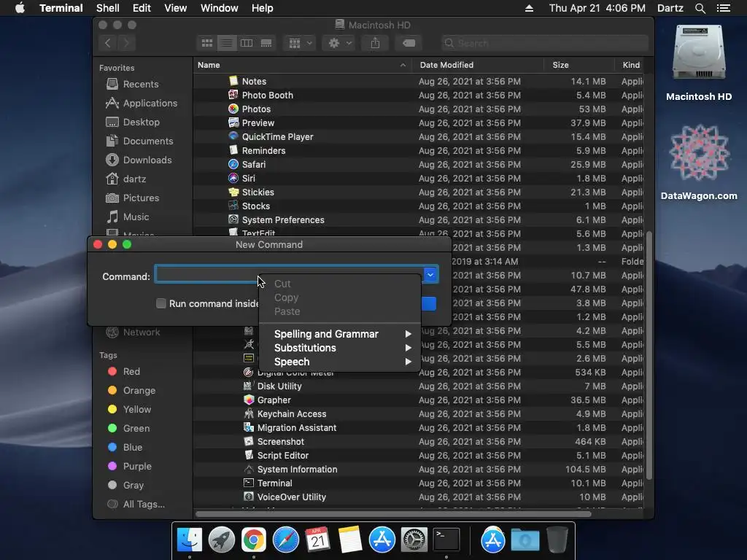This screenshot has width=747, height=560.
Task: Open App Store icon beside Notes in Dock
Action: click(382, 540)
